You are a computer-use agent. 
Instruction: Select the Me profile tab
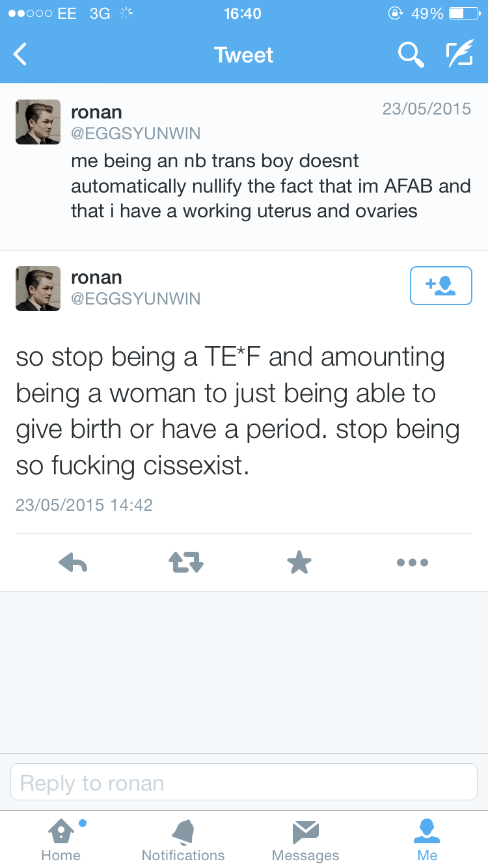coord(427,839)
